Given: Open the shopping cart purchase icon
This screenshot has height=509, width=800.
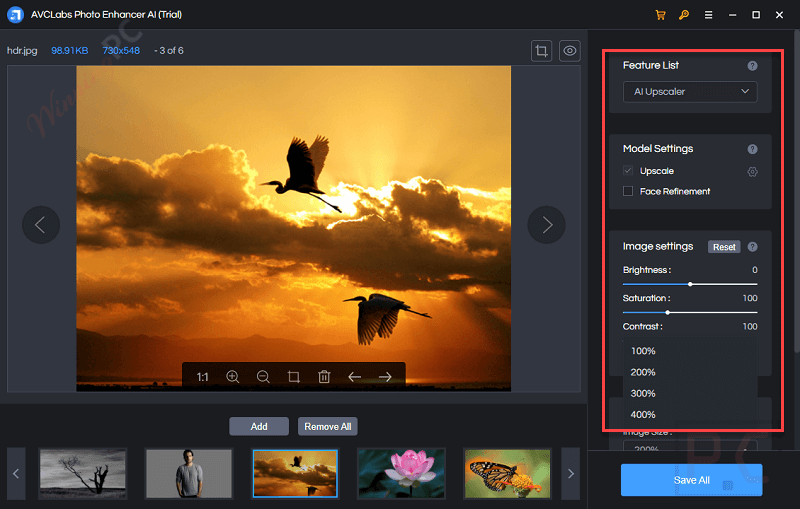Looking at the screenshot, I should point(660,15).
